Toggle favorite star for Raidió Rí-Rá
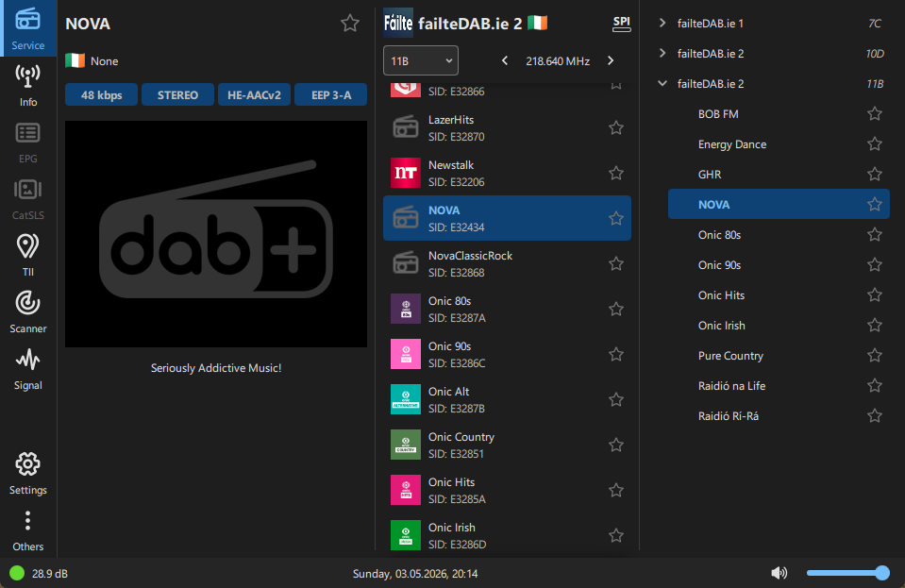This screenshot has width=905, height=588. click(875, 415)
